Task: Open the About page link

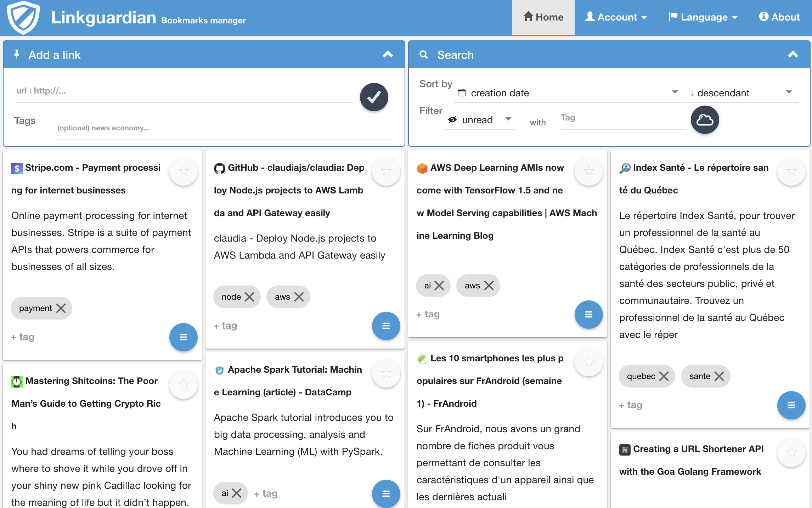Action: click(779, 17)
